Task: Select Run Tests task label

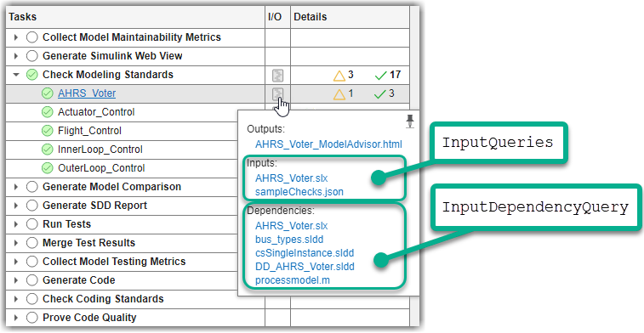Action: pos(66,224)
